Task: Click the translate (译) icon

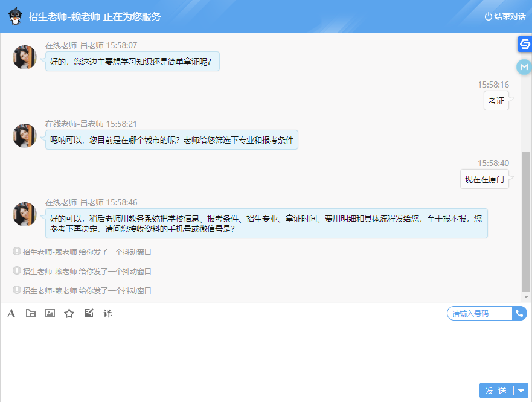Action: pos(107,313)
